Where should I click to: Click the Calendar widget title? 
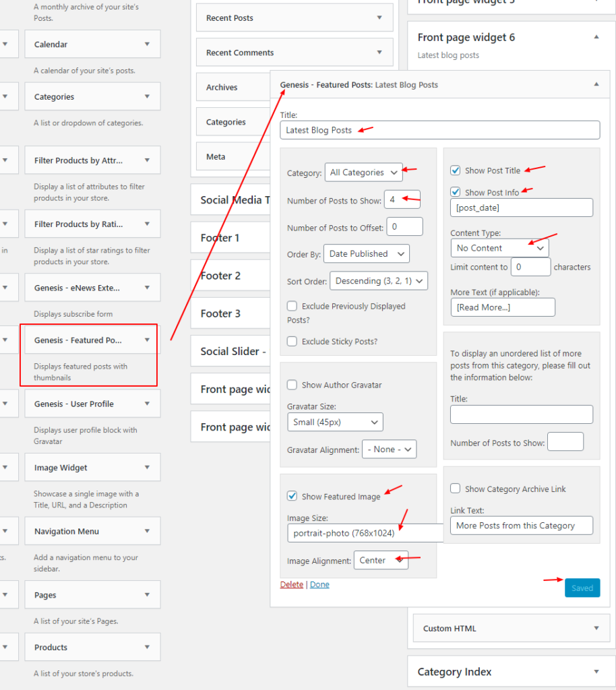51,44
